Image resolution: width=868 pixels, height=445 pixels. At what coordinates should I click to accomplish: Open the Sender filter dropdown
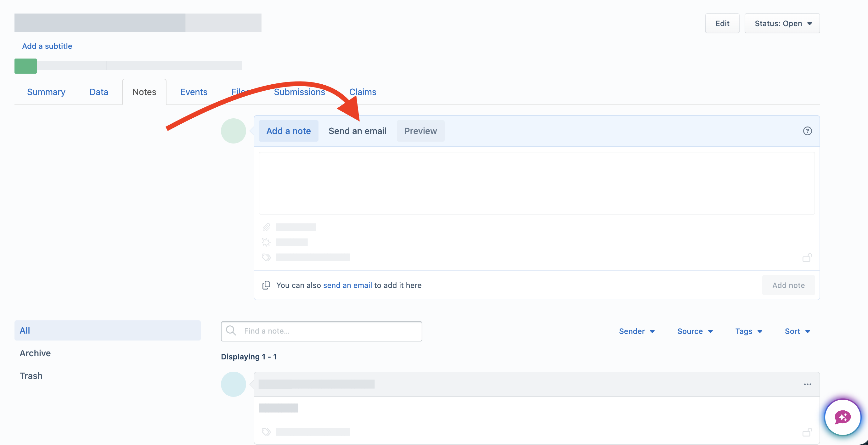[636, 331]
